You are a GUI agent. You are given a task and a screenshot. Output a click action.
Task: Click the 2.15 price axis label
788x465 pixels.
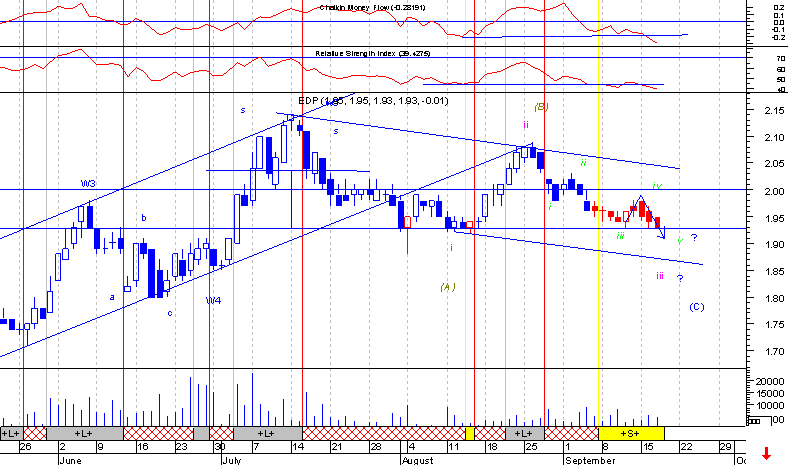(774, 110)
